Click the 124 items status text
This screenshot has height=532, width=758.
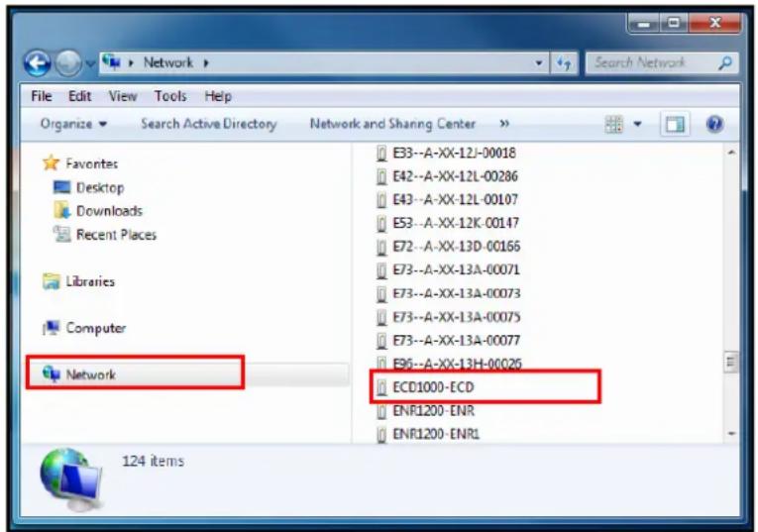coord(153,461)
